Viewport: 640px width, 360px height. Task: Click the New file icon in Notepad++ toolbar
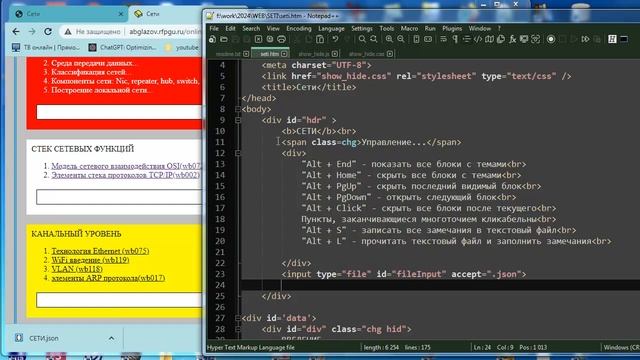[212, 39]
